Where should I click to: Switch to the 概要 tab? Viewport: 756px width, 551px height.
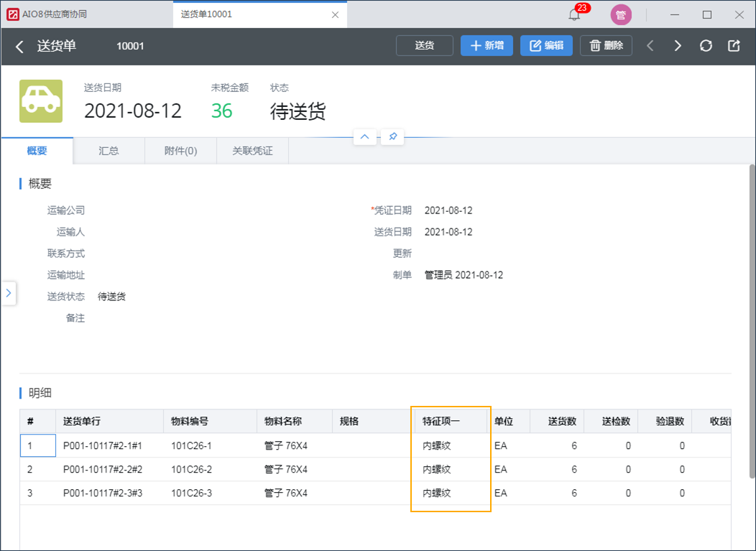pyautogui.click(x=37, y=151)
